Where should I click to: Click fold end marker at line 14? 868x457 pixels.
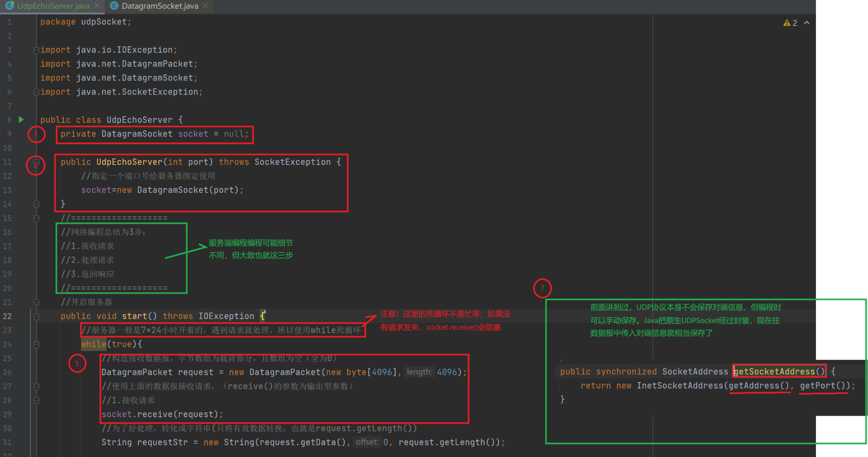[36, 204]
